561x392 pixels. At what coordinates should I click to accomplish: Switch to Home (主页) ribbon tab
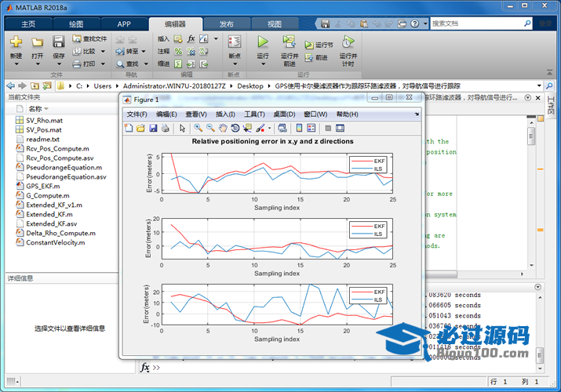click(28, 24)
